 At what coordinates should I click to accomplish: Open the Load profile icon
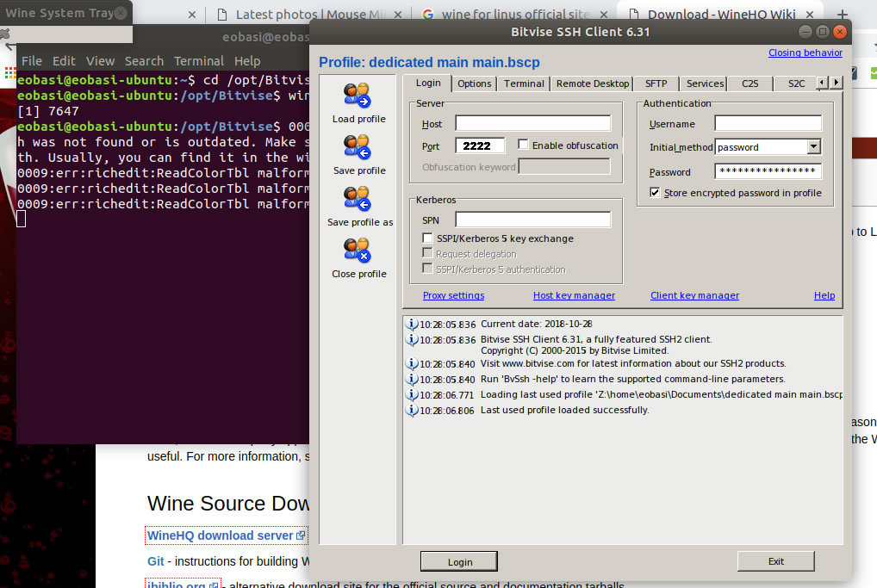[x=357, y=95]
